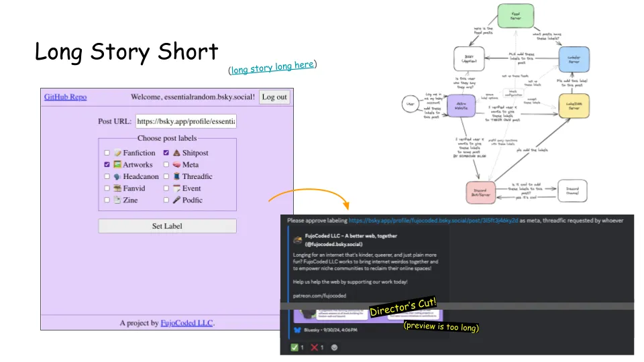
Task: Click the FujoCoded avatar in the embed
Action: pos(298,240)
